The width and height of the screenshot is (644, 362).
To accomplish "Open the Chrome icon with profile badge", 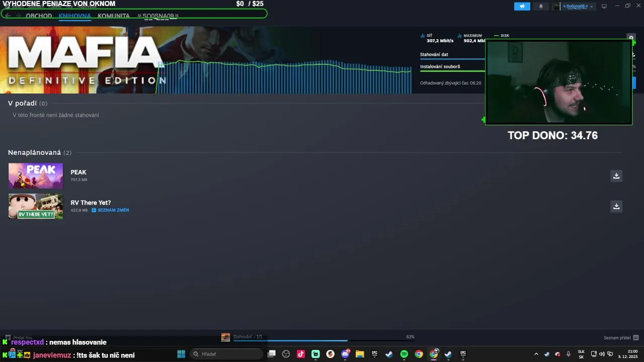I will (x=434, y=354).
